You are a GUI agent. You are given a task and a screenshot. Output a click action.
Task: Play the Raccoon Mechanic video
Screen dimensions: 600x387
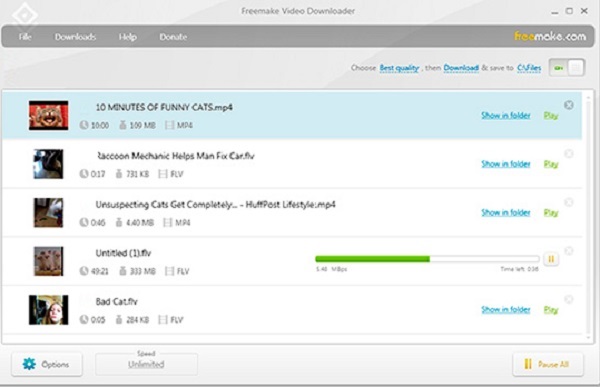(551, 164)
